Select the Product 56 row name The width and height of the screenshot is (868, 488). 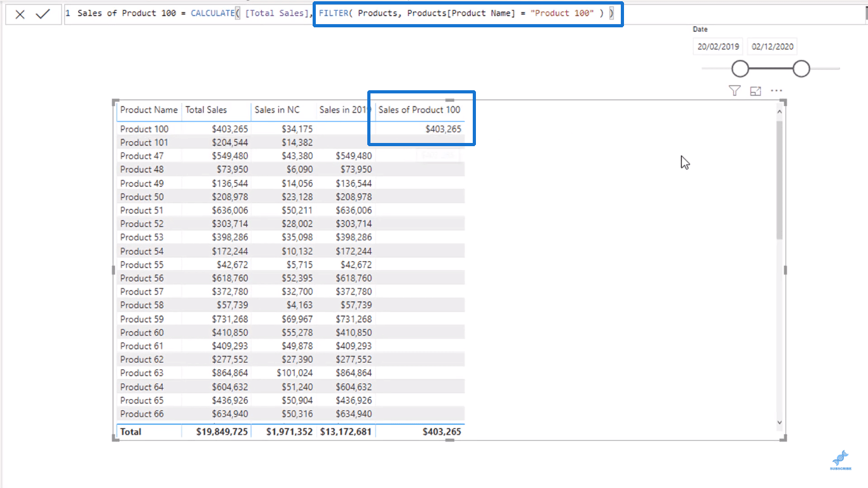pyautogui.click(x=142, y=278)
